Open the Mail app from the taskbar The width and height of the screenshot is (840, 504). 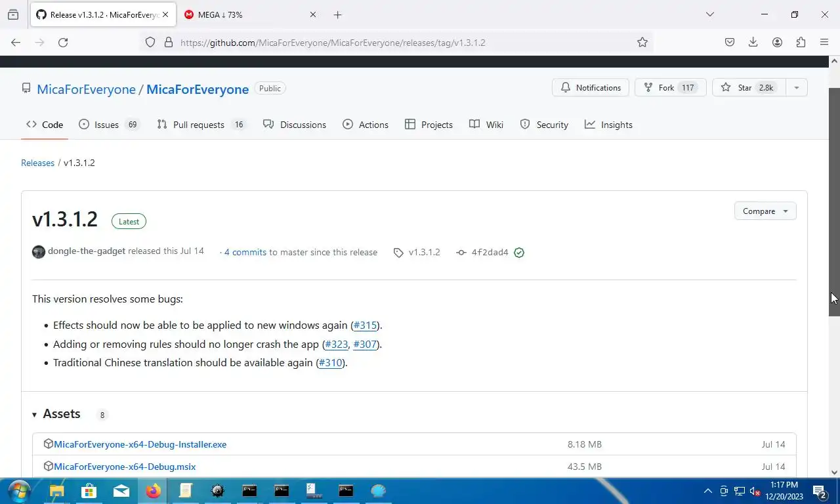click(x=121, y=491)
